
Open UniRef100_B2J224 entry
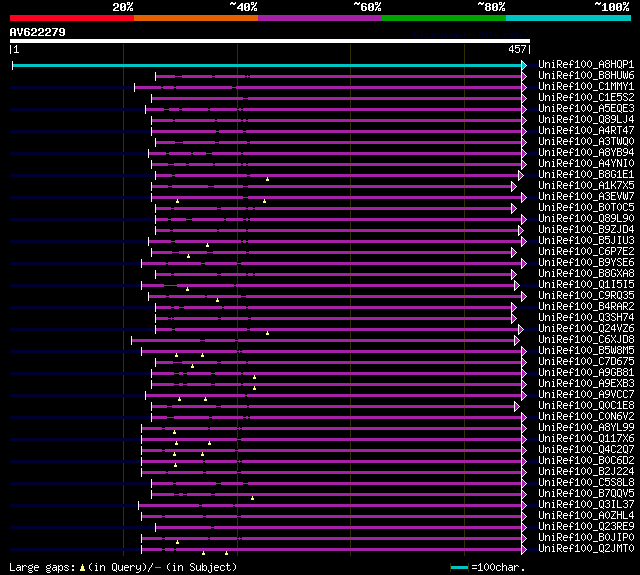(x=586, y=472)
